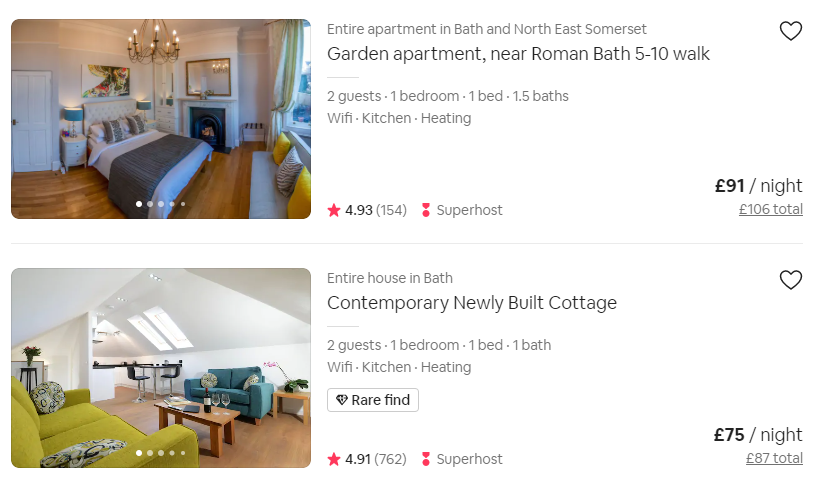Click the Superhost badge on Garden apartment

tap(462, 210)
